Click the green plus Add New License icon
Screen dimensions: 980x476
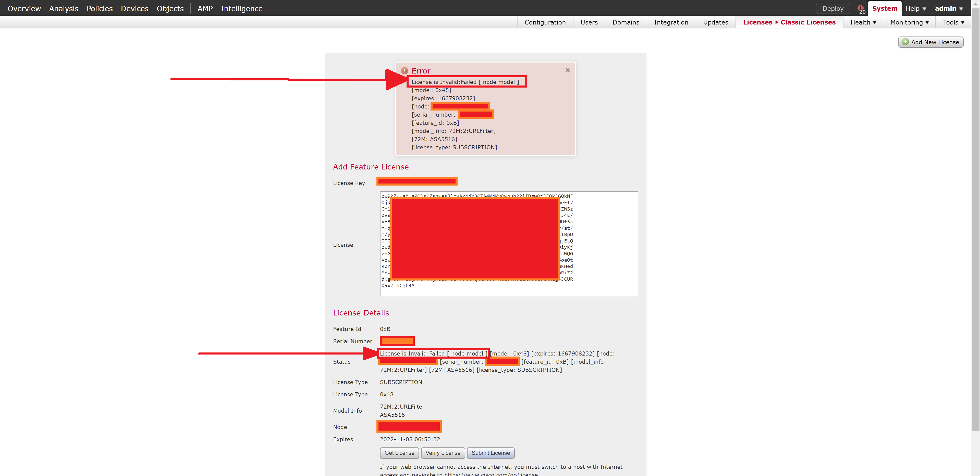click(x=905, y=42)
